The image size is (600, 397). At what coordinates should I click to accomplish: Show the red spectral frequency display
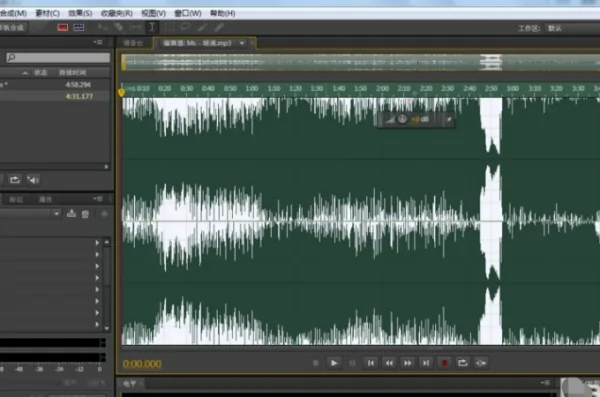point(63,28)
